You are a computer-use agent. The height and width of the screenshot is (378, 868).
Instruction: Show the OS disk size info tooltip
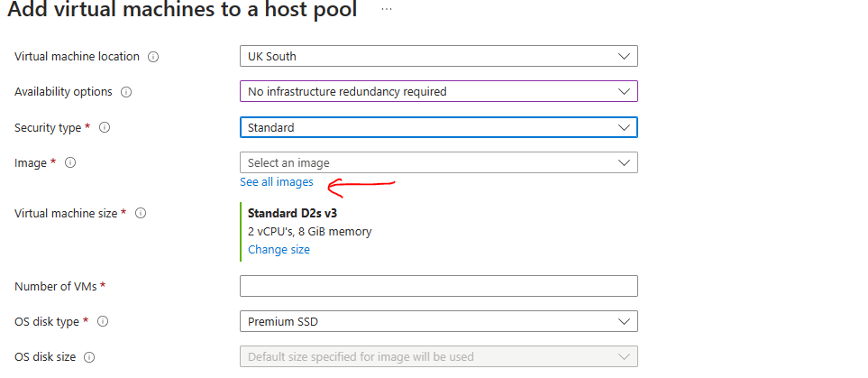tap(89, 357)
